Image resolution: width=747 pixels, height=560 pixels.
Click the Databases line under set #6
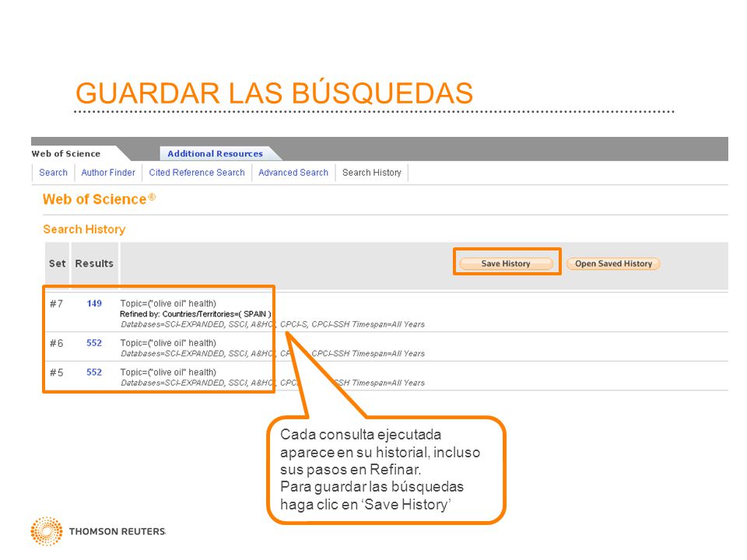[x=272, y=354]
